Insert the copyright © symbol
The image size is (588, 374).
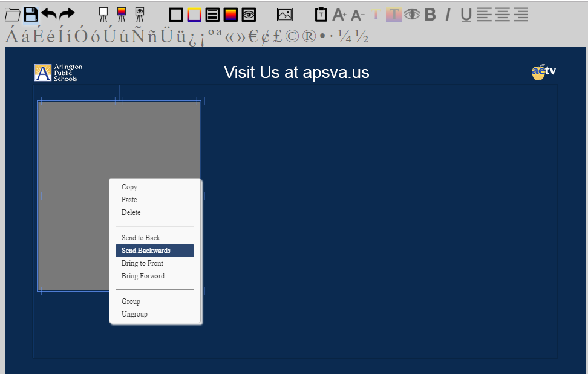pyautogui.click(x=293, y=37)
